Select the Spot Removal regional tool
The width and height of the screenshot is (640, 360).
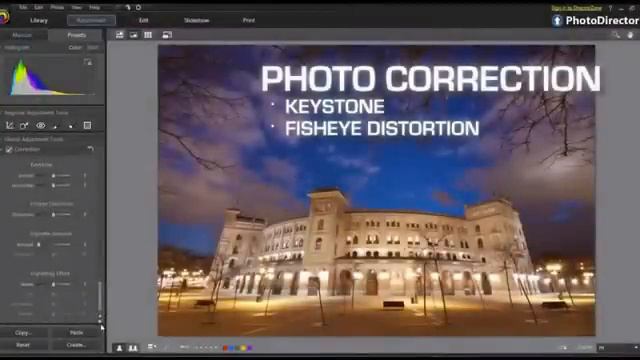[24, 125]
